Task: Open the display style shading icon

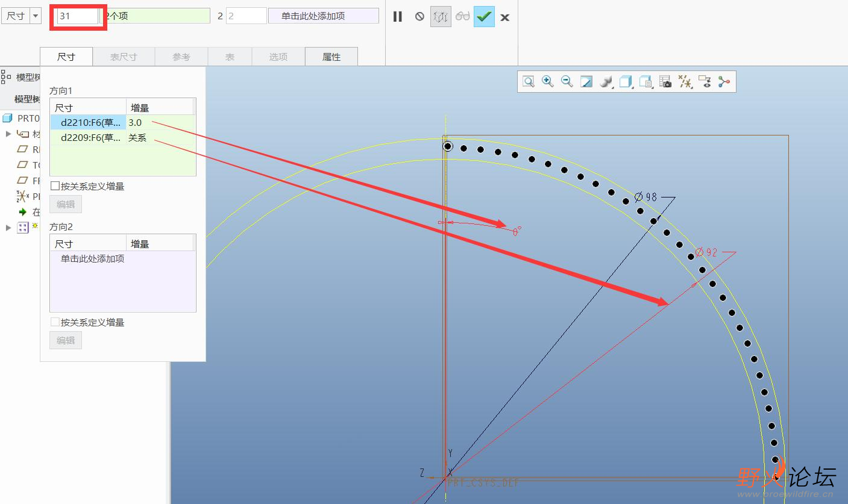Action: click(x=606, y=82)
